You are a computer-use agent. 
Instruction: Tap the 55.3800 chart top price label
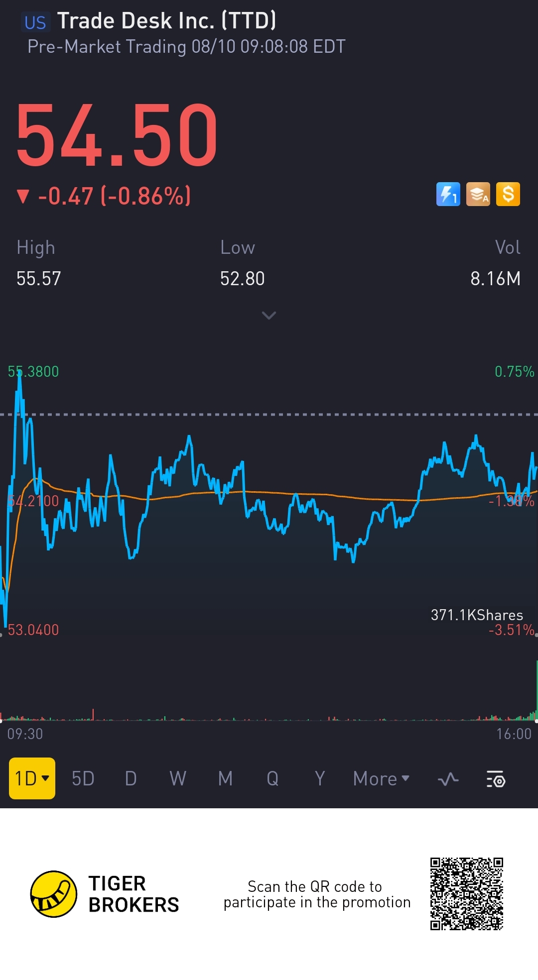pyautogui.click(x=33, y=372)
